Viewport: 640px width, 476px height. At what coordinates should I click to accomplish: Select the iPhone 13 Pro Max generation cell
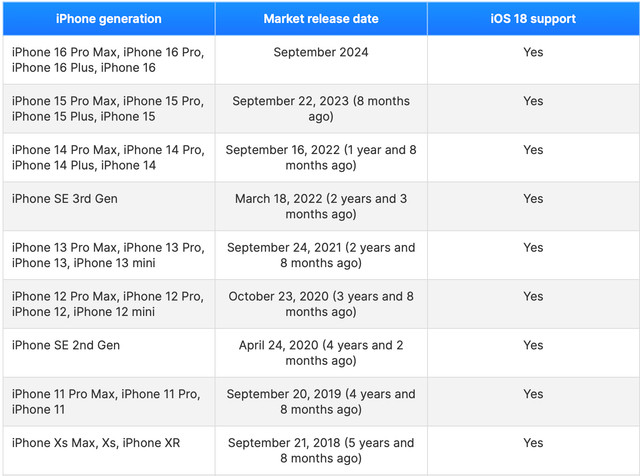pos(108,256)
